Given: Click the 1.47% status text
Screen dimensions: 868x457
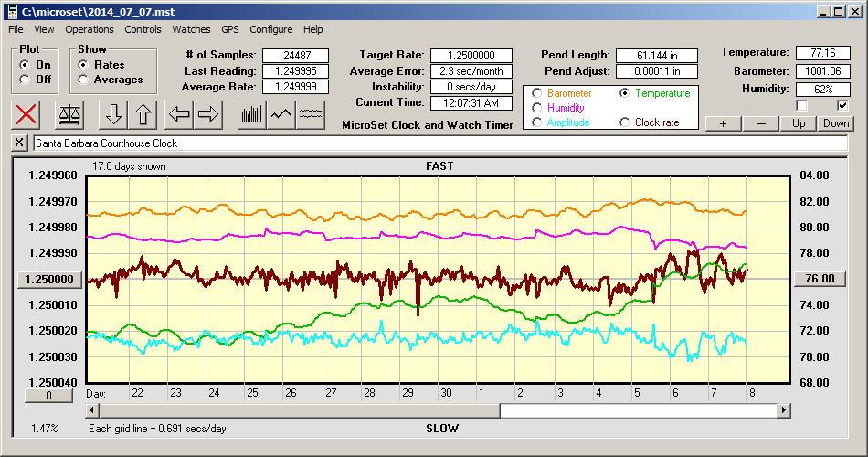Looking at the screenshot, I should tap(44, 428).
